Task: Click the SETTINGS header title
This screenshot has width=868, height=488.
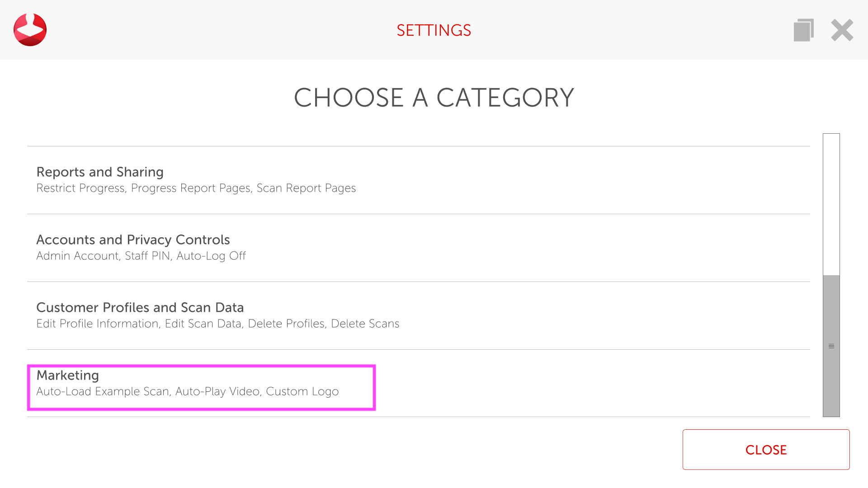Action: coord(434,30)
